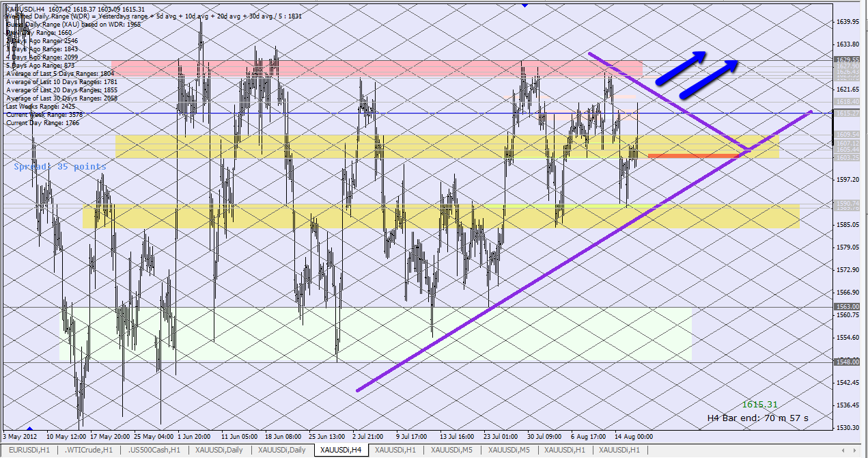Click the "3 May 2012" time scale label

tap(20, 435)
